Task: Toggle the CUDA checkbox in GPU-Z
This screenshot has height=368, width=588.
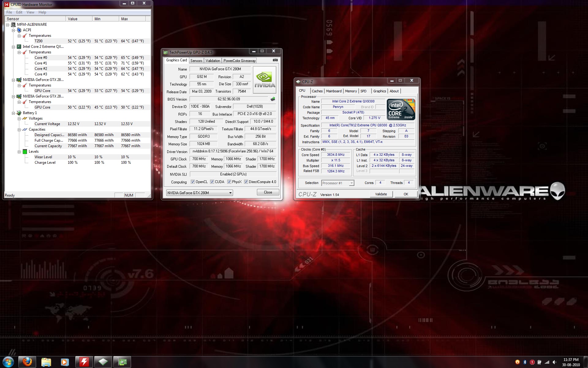Action: pos(212,182)
